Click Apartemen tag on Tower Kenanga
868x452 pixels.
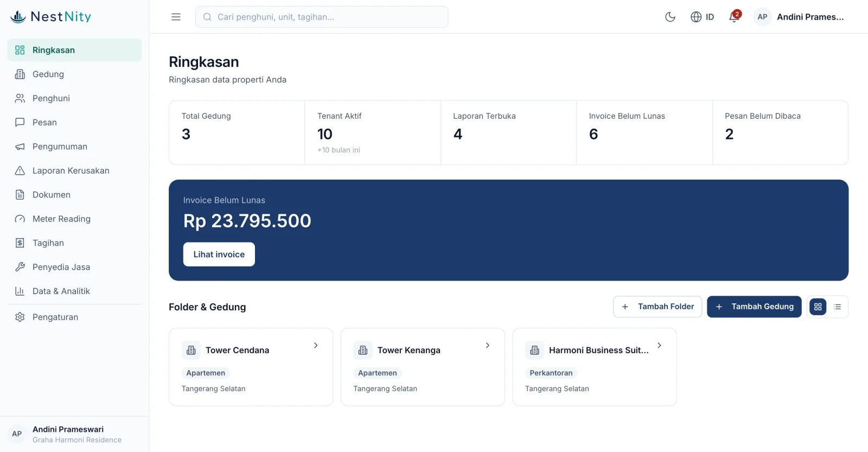click(x=378, y=373)
